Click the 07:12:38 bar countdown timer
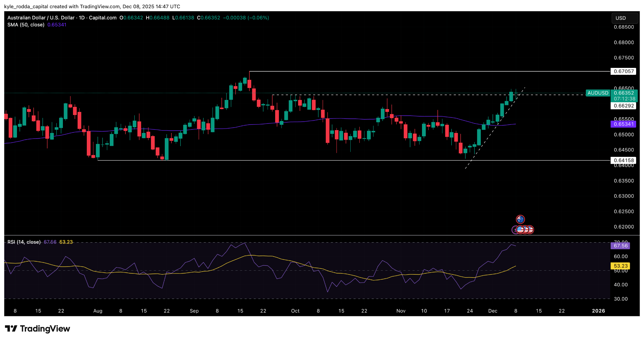The width and height of the screenshot is (644, 341). (624, 99)
